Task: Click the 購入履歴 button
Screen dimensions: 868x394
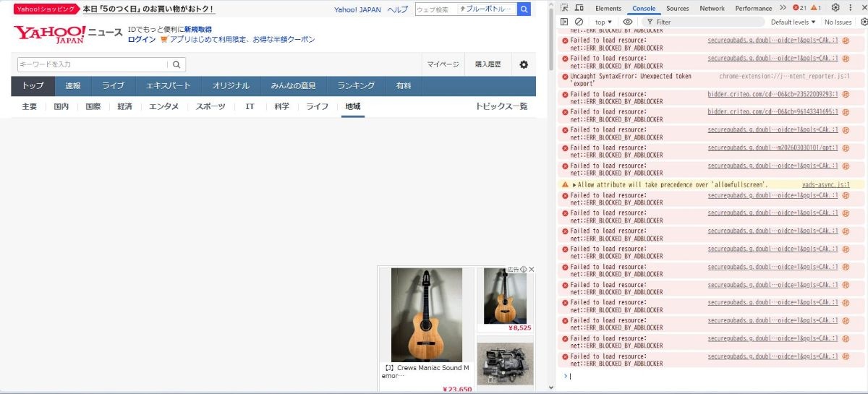Action: click(x=488, y=64)
